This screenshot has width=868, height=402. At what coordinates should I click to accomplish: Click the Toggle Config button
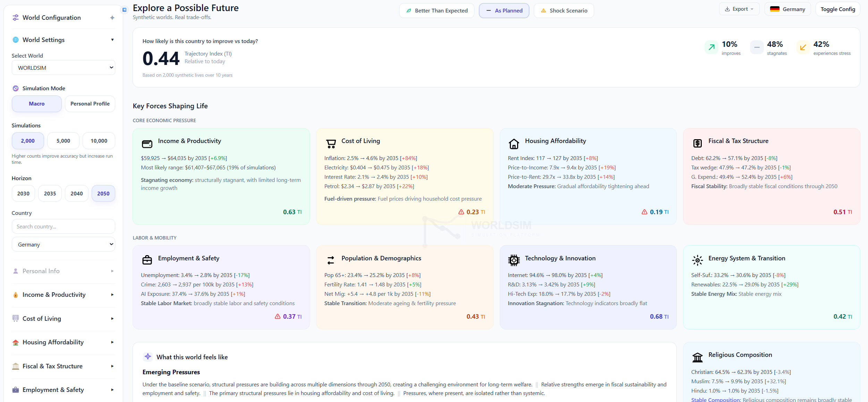tap(837, 9)
